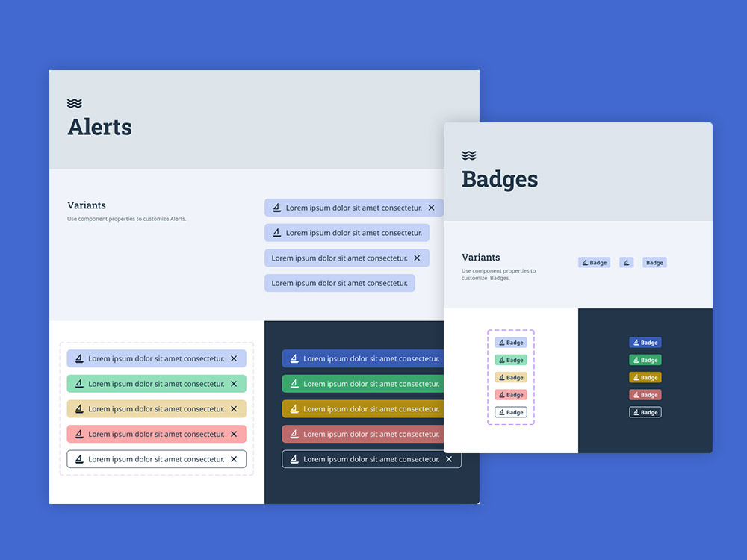Screen dimensions: 747x560
Task: Select the green Badge in dark panel
Action: (x=645, y=360)
